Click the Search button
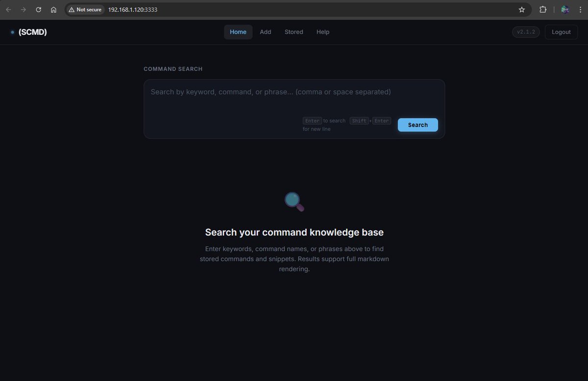 [417, 125]
